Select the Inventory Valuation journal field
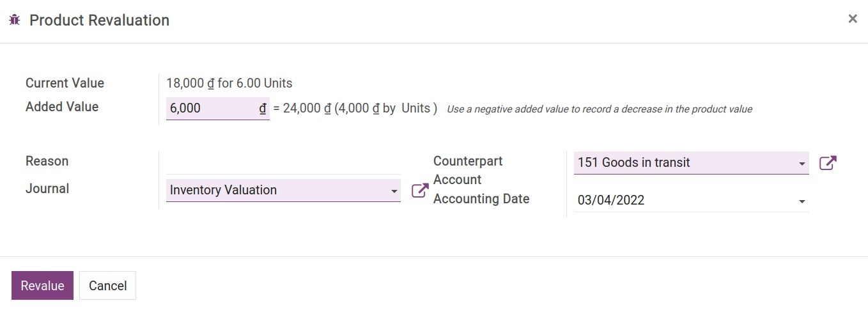This screenshot has width=868, height=319. [x=275, y=191]
